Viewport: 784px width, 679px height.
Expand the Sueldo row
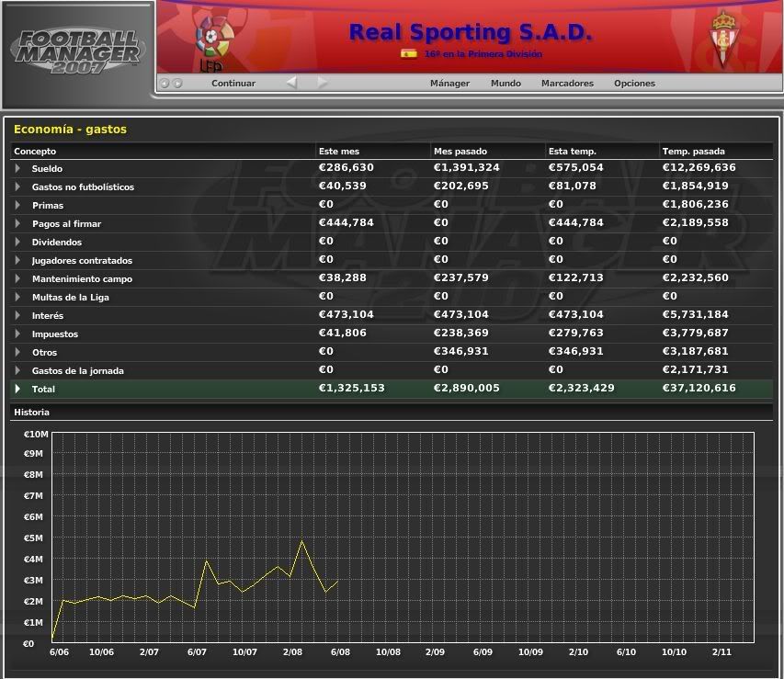[18, 168]
